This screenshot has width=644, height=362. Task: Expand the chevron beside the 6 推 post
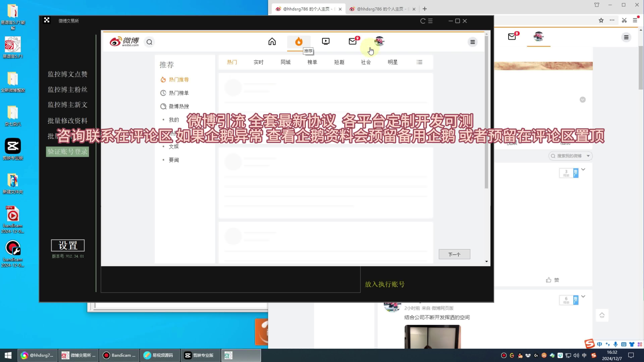[x=583, y=296]
